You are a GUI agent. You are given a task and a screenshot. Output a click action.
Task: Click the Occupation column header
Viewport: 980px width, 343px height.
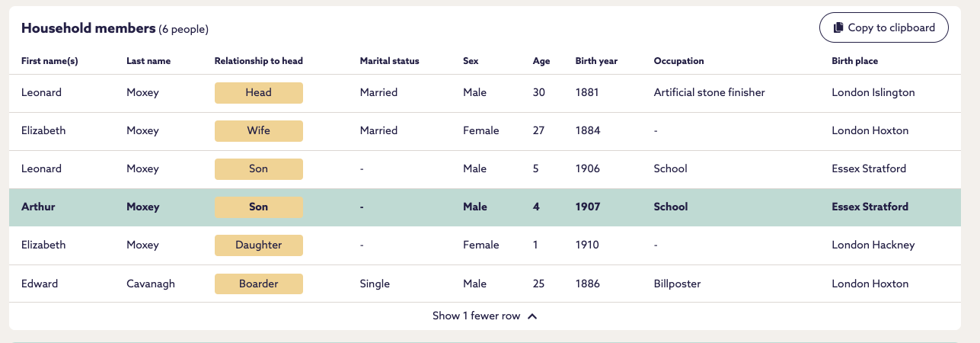click(678, 61)
